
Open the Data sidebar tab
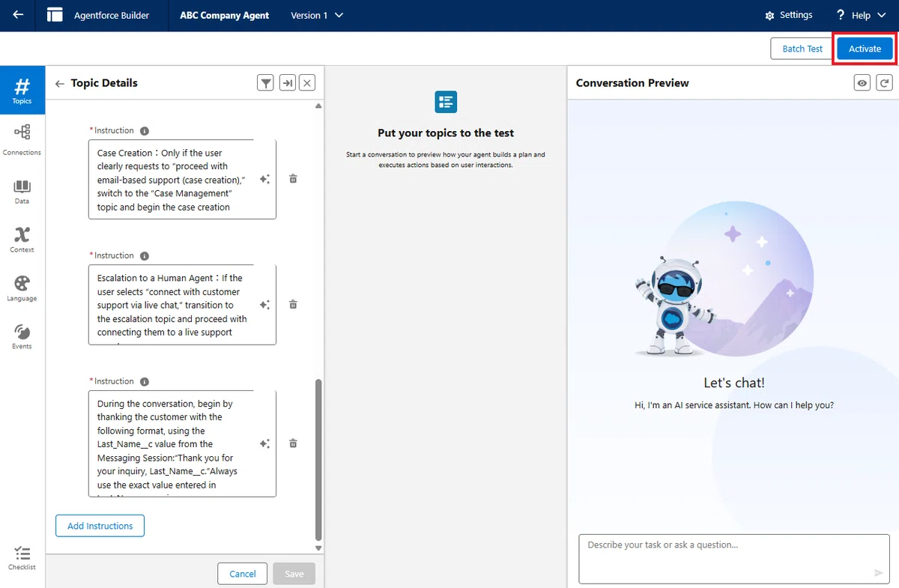[x=22, y=191]
